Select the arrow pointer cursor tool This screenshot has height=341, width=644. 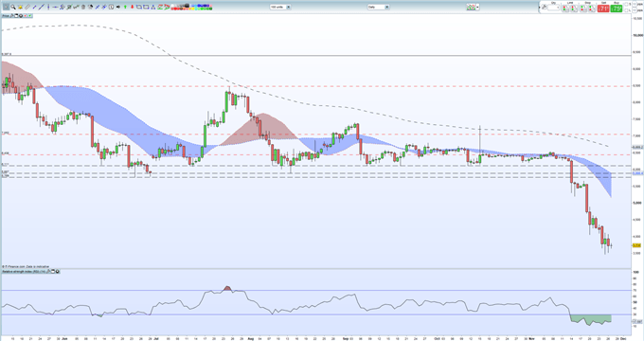click(7, 7)
